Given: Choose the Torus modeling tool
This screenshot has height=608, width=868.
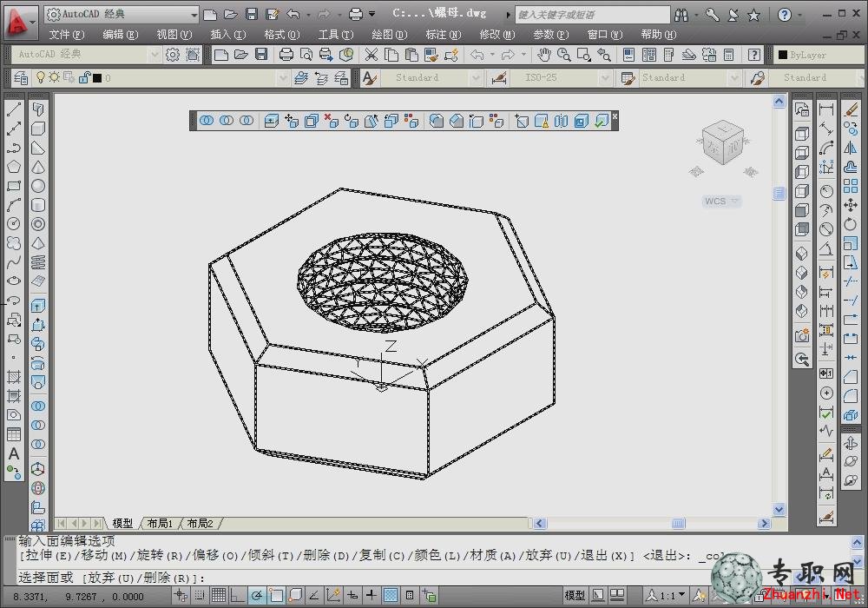Looking at the screenshot, I should click(38, 224).
